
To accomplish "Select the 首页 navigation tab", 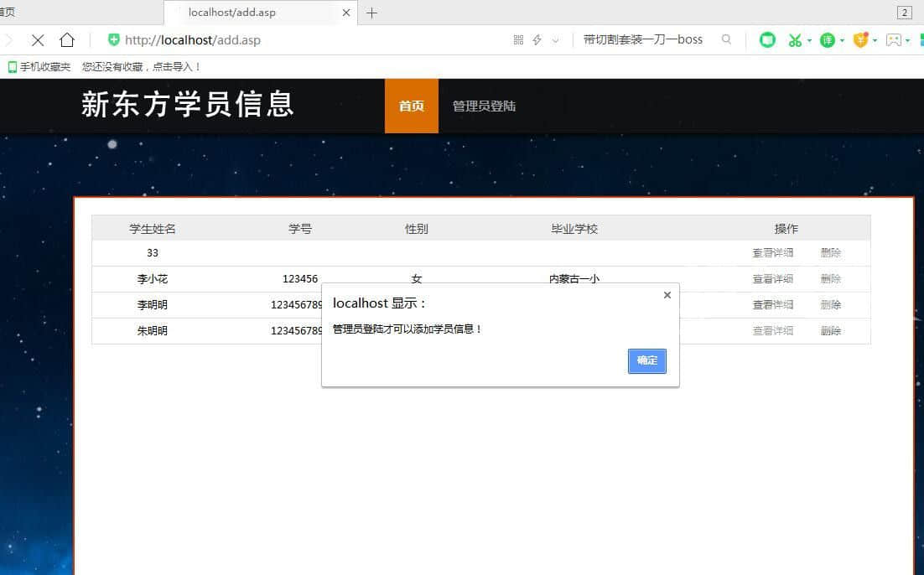I will pyautogui.click(x=411, y=106).
